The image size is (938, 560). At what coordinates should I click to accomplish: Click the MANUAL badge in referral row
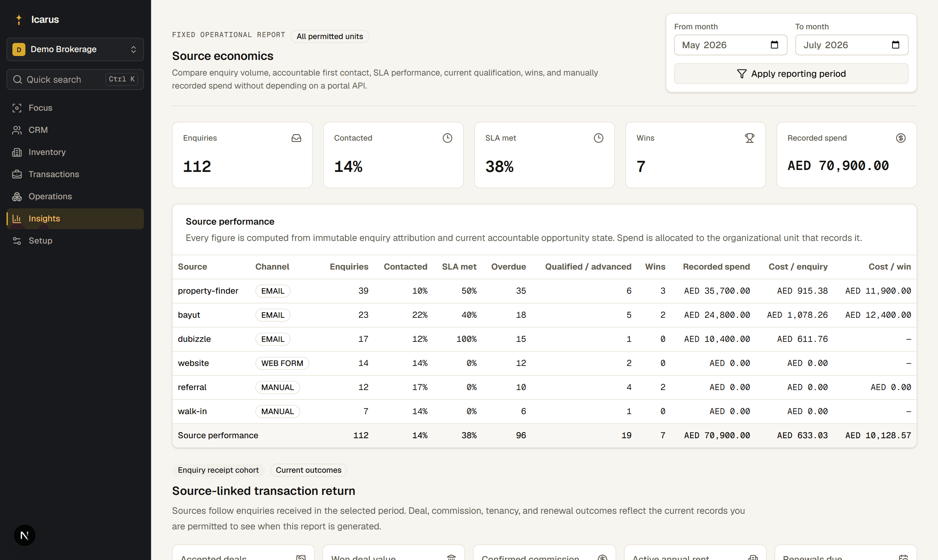point(277,387)
